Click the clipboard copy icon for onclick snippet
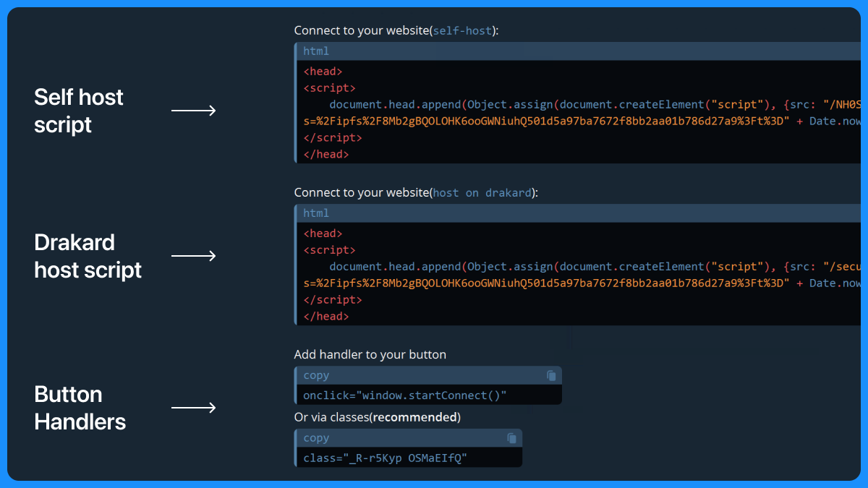The height and width of the screenshot is (488, 868). (552, 375)
